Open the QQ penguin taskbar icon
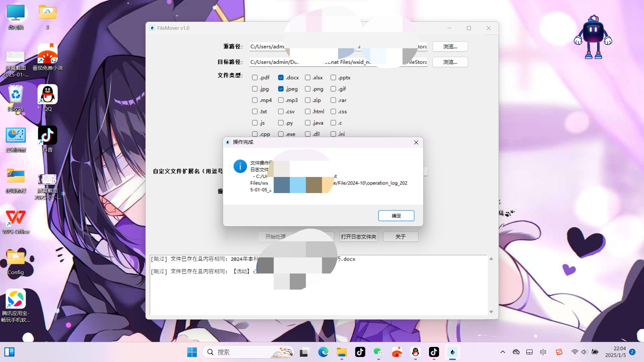 (415, 352)
